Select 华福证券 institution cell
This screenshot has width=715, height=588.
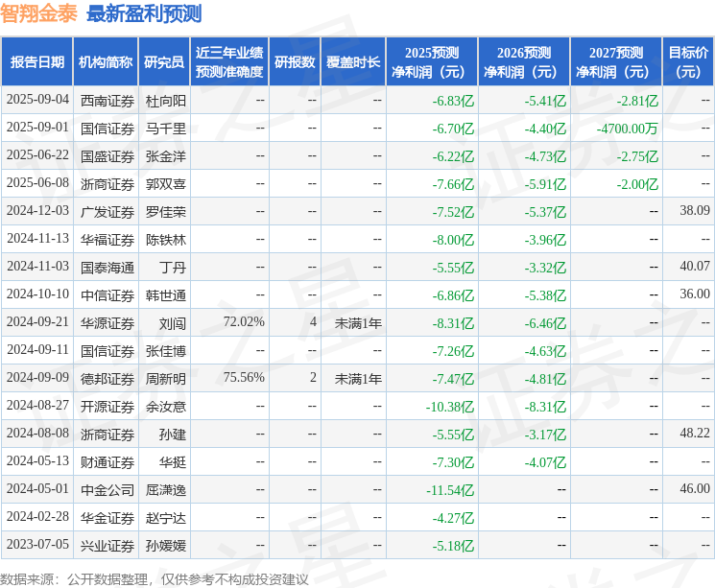(107, 240)
